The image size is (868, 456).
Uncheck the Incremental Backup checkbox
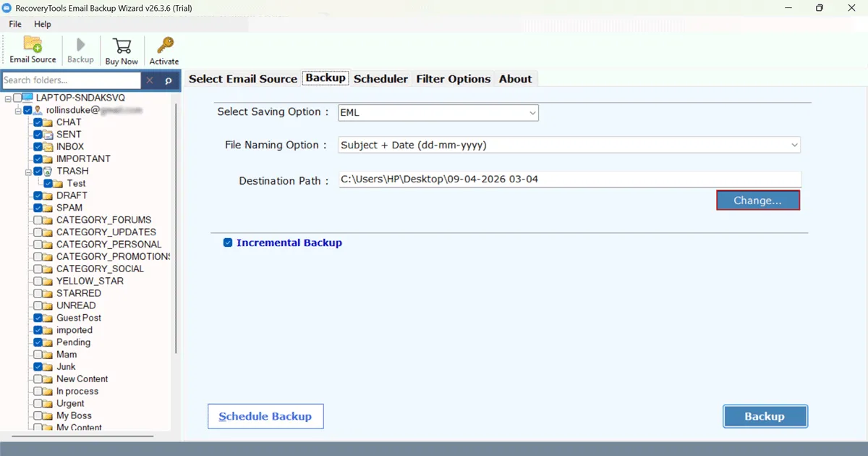pyautogui.click(x=229, y=243)
